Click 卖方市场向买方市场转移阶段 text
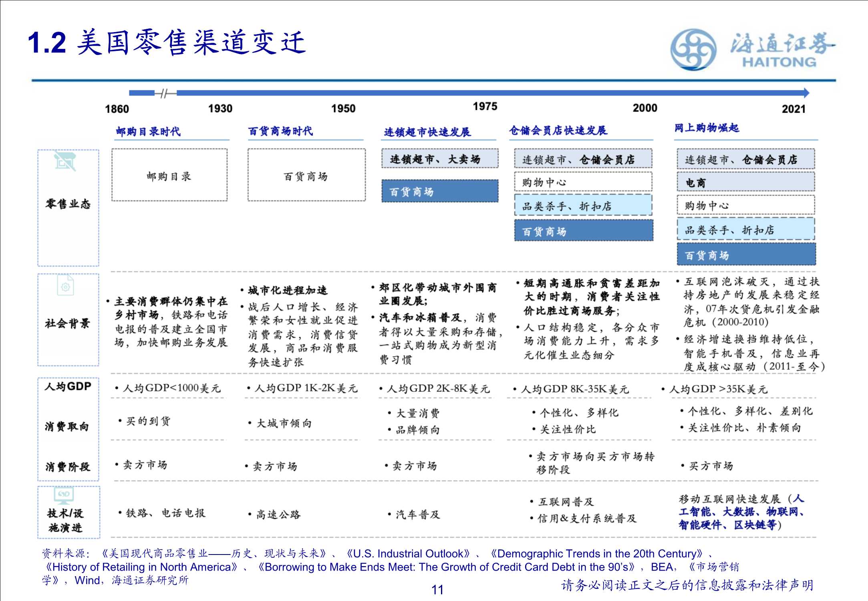868x601 pixels. pos(595,463)
